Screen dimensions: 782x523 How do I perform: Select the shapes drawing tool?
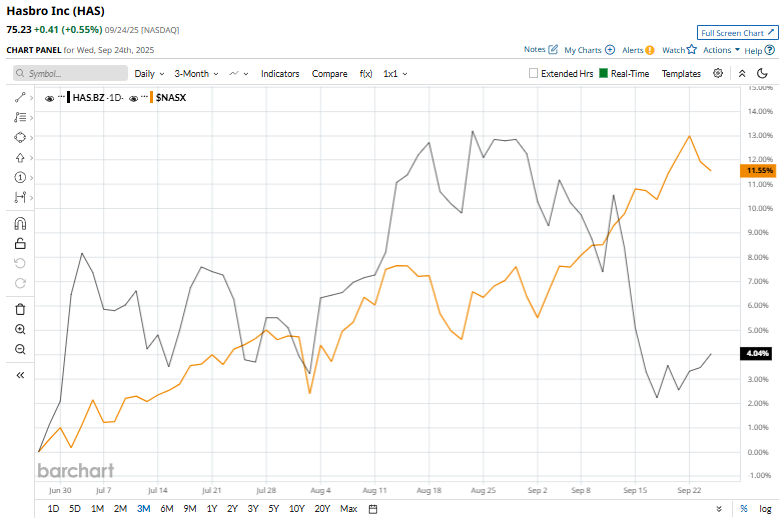pos(20,137)
